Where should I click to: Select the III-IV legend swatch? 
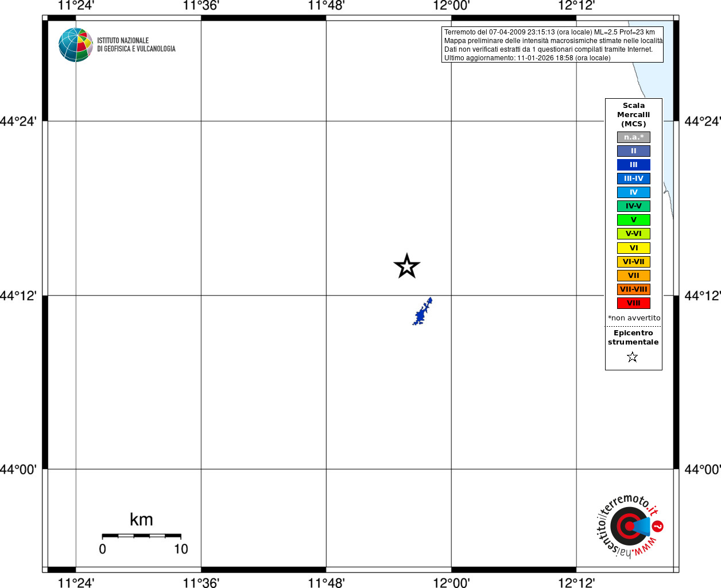click(x=634, y=179)
